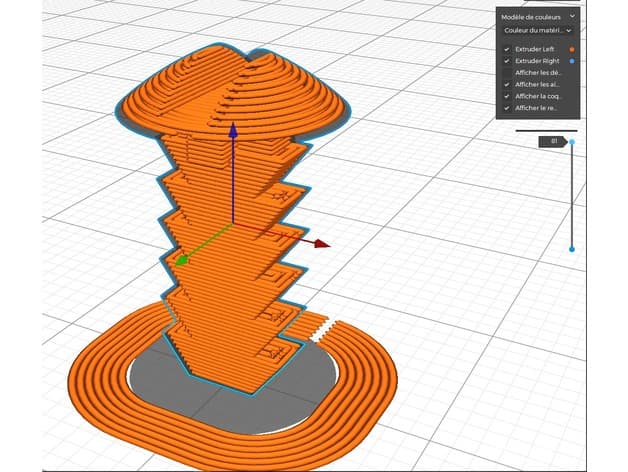This screenshot has width=628, height=472.
Task: Toggle the Afficher le re... checkbox
Action: pyautogui.click(x=507, y=108)
